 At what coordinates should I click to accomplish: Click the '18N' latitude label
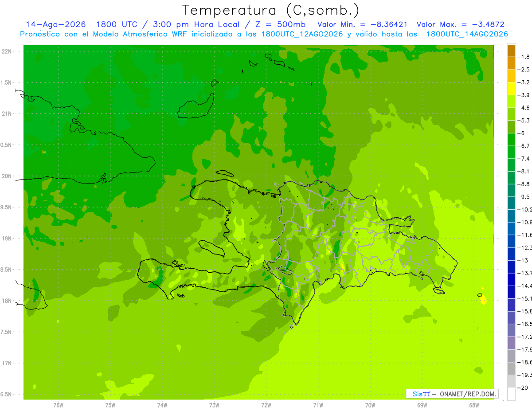pyautogui.click(x=7, y=301)
